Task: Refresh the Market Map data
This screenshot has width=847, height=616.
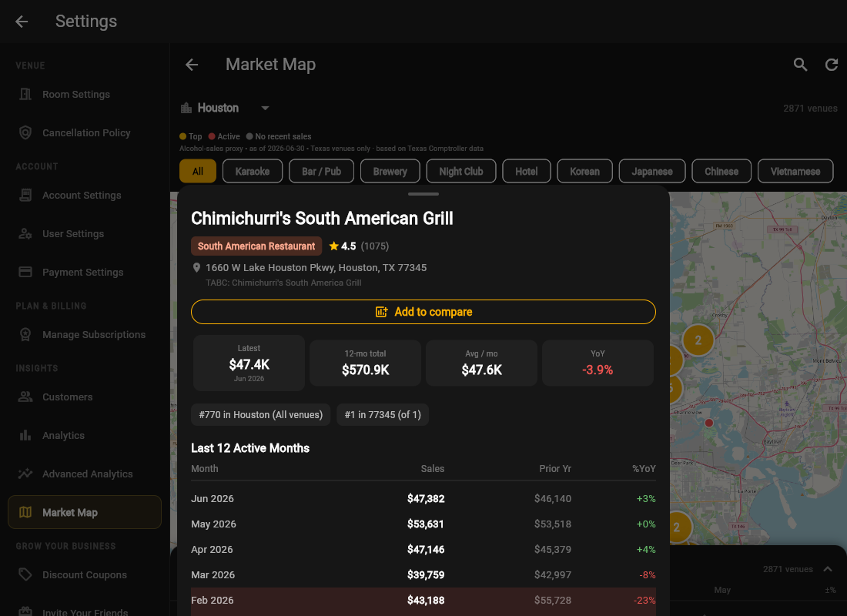Action: [832, 65]
